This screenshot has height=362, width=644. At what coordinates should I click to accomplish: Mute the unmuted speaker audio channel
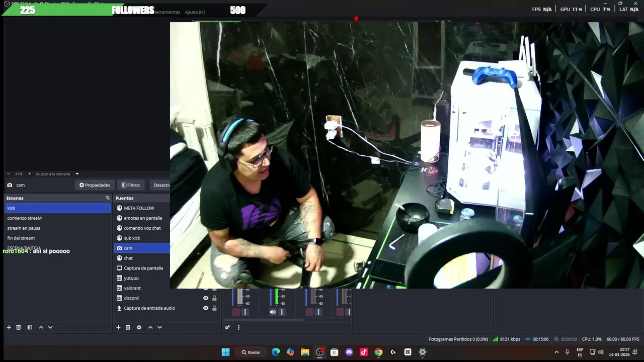click(x=273, y=312)
